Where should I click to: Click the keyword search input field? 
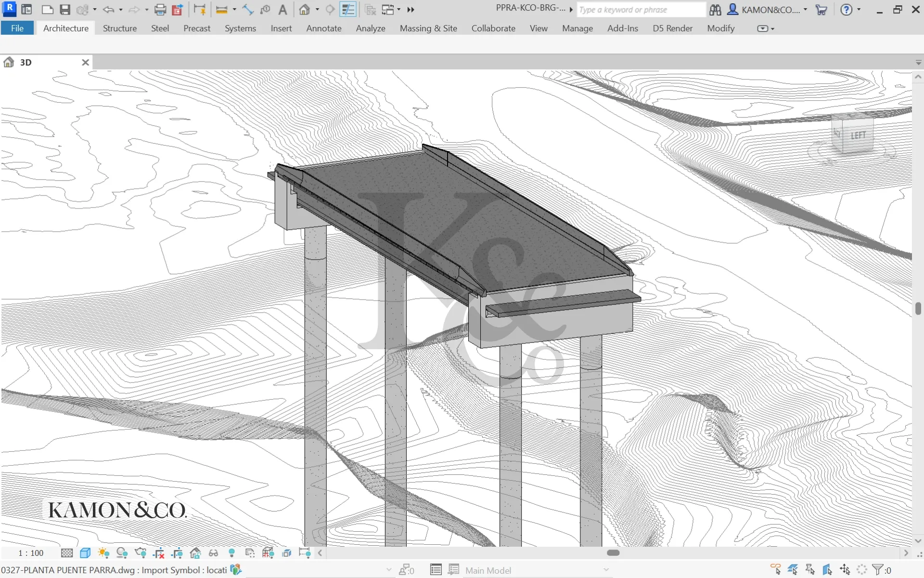(641, 10)
